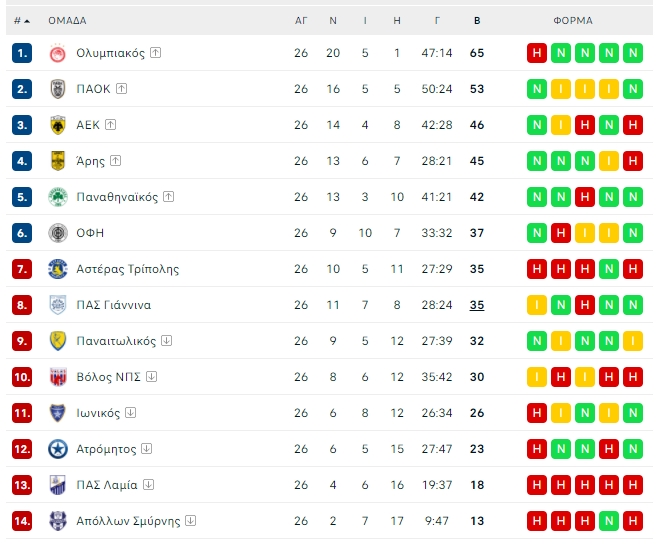658x547 pixels.
Task: Click the underlined 35 points of ΠΑΣ Γιάννινα
Action: 477,305
